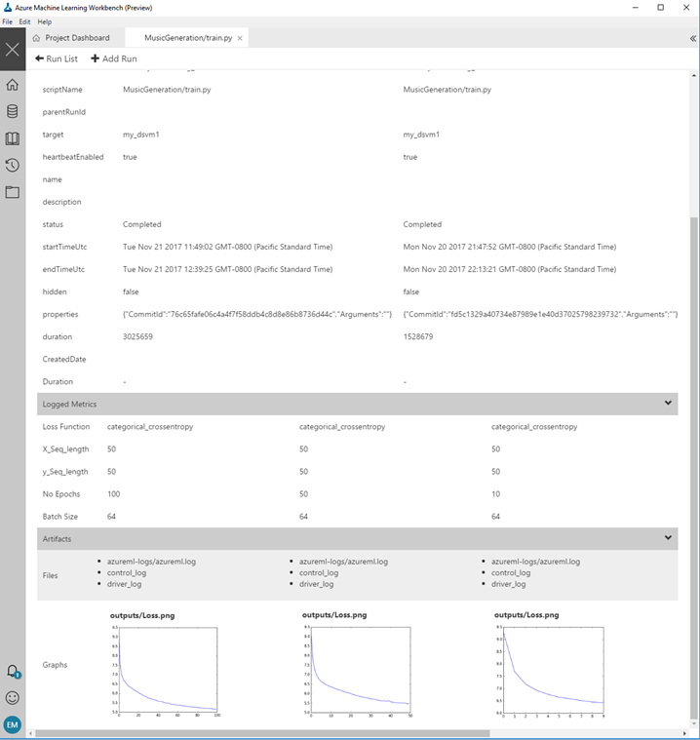Maximize the Workbench window
The image size is (700, 740).
click(x=660, y=8)
